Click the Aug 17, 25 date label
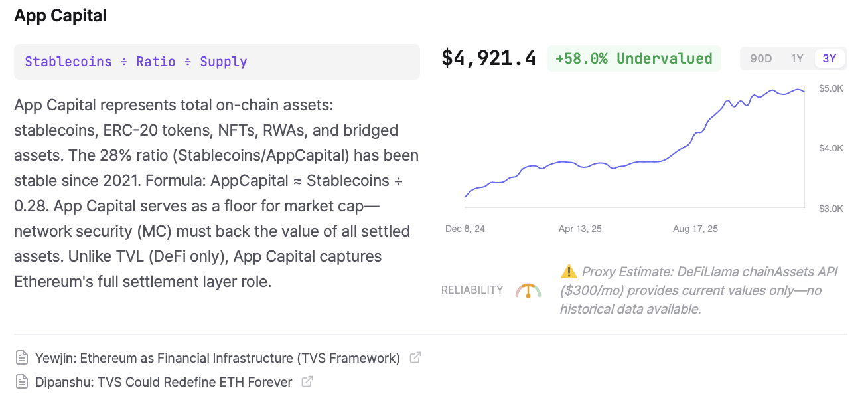 tap(695, 229)
